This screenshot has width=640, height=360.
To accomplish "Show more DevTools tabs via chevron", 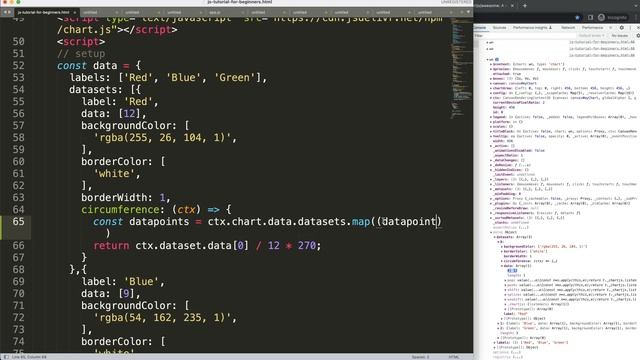I will pyautogui.click(x=611, y=28).
